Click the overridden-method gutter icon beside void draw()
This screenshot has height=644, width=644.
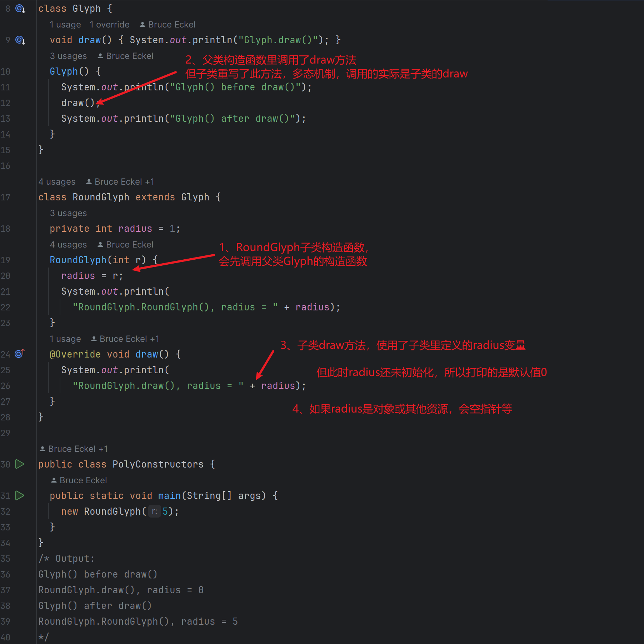click(20, 40)
